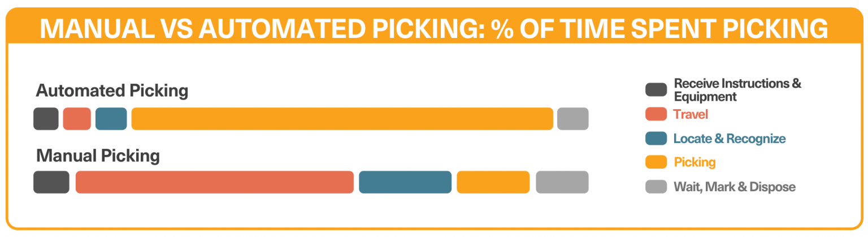Select the Wait, Mark & Dispose legend label

(734, 187)
